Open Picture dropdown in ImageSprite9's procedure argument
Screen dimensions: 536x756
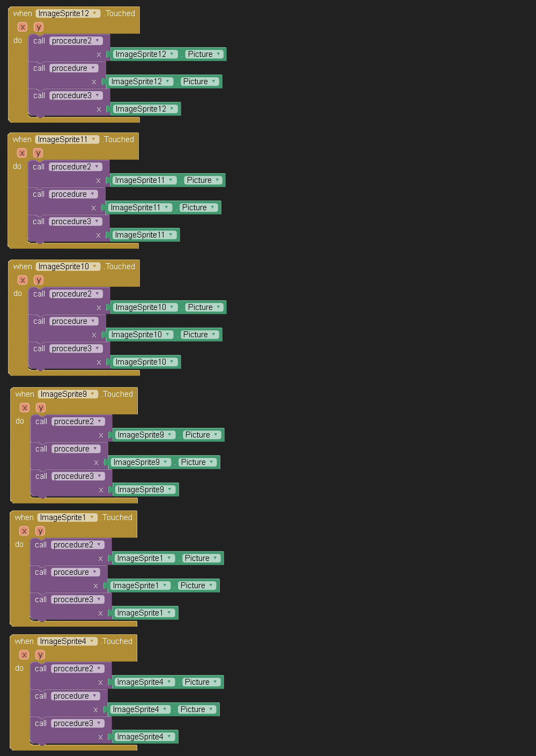[x=212, y=462]
